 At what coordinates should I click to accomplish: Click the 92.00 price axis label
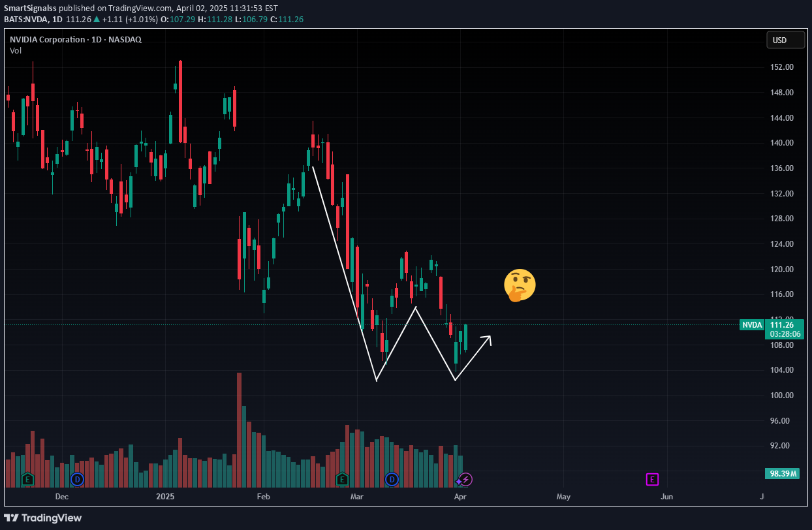(779, 446)
